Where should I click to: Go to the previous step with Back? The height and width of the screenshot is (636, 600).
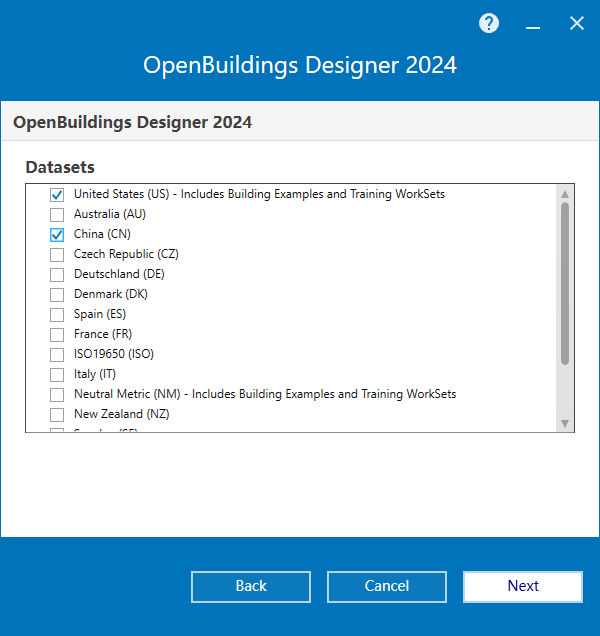(x=251, y=587)
